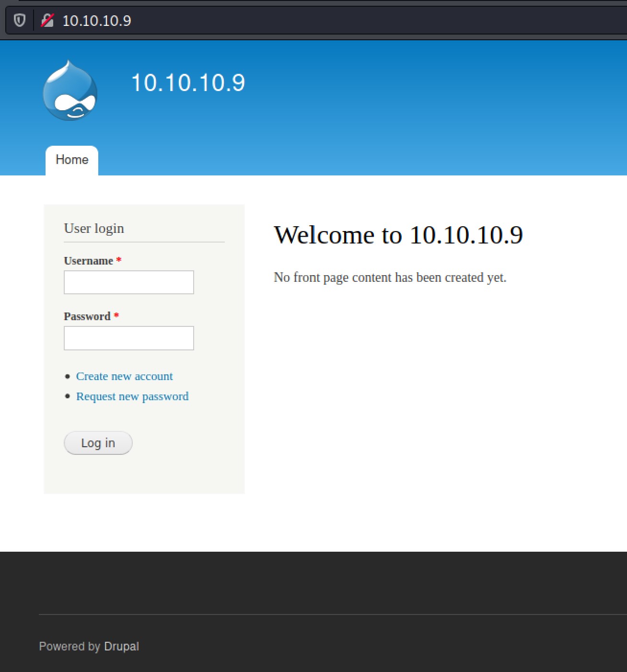Click the Drupal droplet logo
This screenshot has width=627, height=672.
tap(70, 91)
